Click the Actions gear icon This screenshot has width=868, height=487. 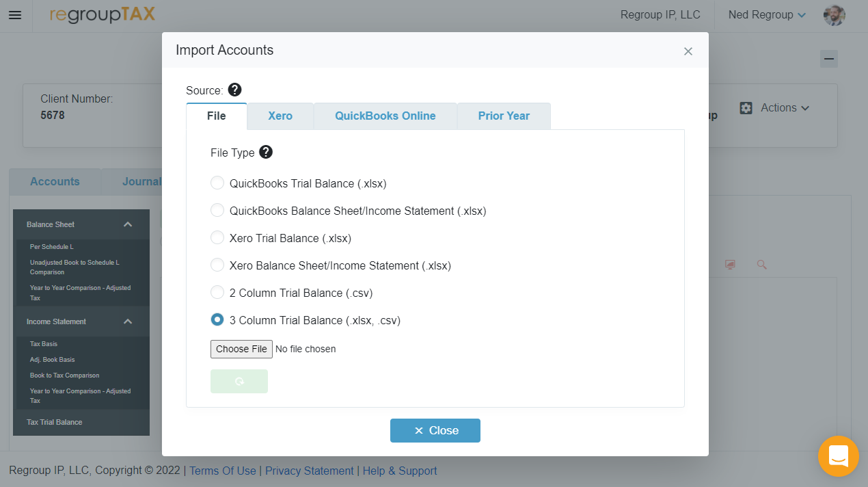[x=746, y=108]
